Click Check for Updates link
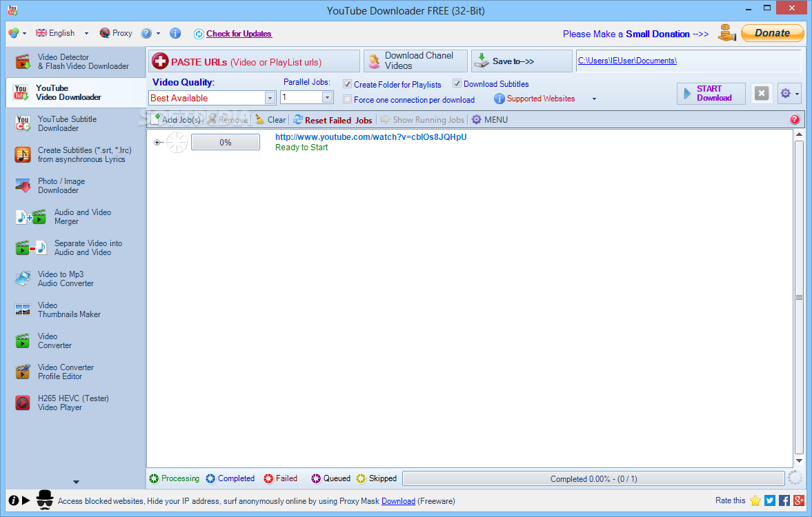812x517 pixels. (x=239, y=34)
